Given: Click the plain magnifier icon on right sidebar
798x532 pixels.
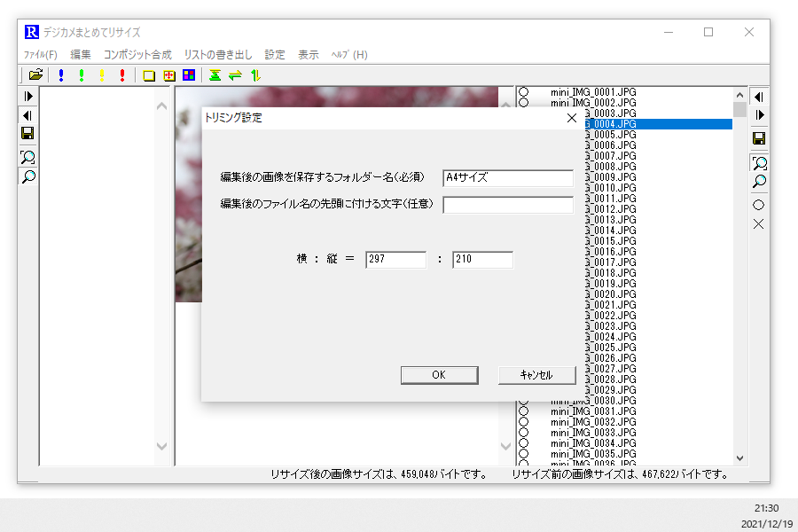Looking at the screenshot, I should coord(759,181).
